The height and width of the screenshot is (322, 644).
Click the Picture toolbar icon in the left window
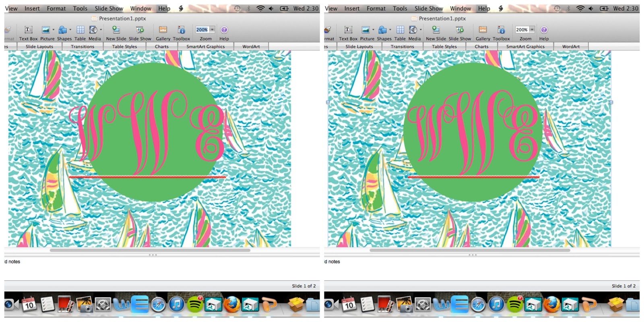click(45, 30)
